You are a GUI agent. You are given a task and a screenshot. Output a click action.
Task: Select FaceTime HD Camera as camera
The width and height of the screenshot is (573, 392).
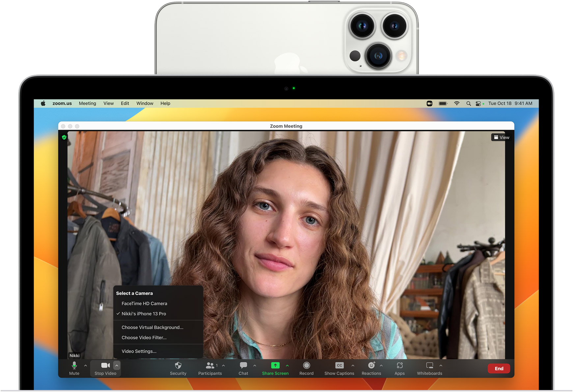coord(144,303)
